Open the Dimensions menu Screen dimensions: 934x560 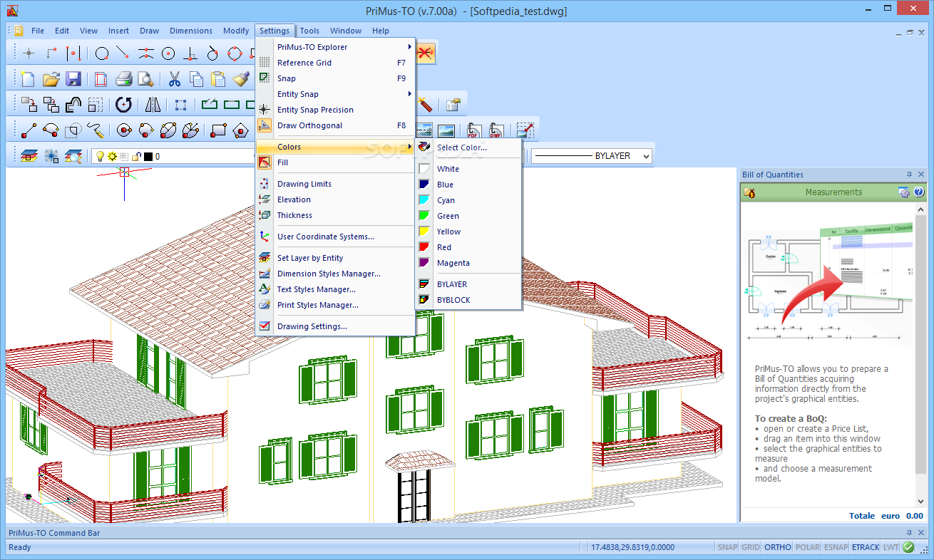191,31
